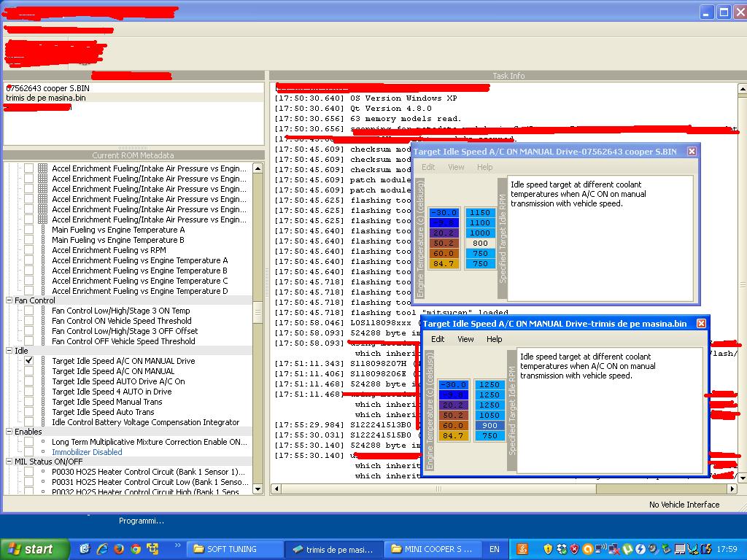Click the language indicator EN in the taskbar
The image size is (747, 560).
coord(495,549)
